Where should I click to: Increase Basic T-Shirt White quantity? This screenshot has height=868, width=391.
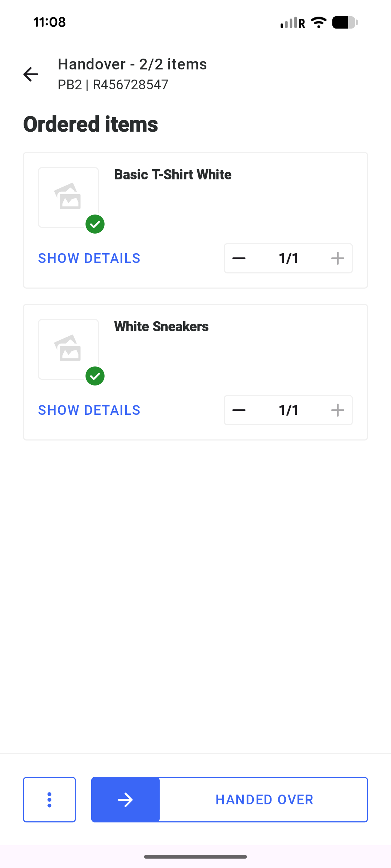coord(337,258)
